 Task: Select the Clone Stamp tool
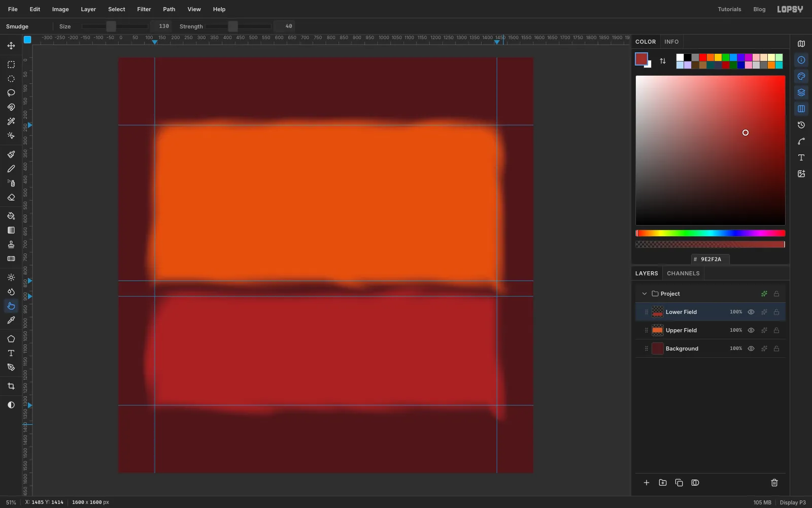(x=11, y=244)
